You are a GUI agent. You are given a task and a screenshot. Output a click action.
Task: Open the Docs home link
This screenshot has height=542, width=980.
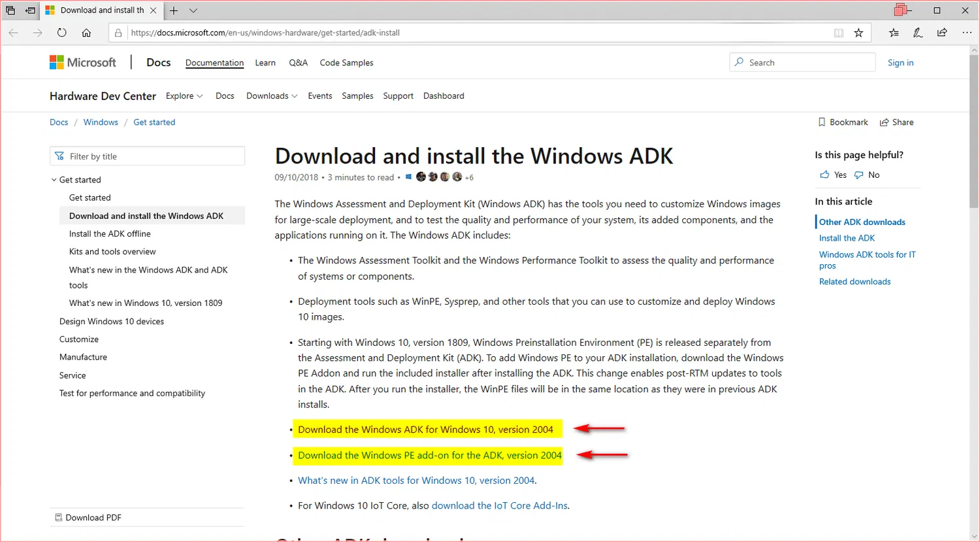coord(158,62)
